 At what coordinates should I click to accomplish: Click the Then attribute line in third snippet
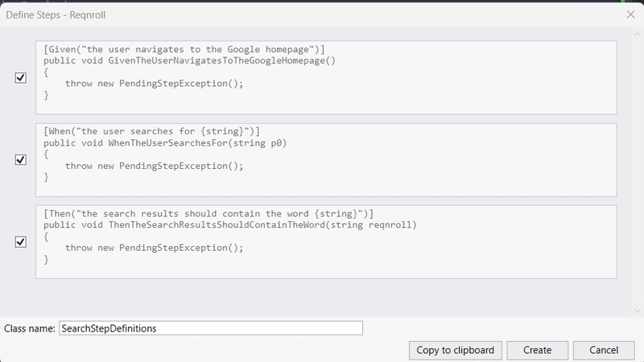point(208,213)
